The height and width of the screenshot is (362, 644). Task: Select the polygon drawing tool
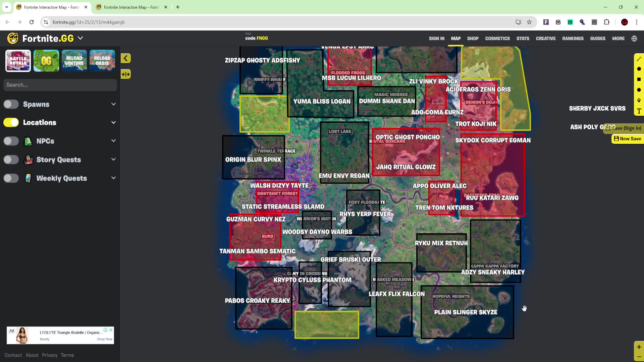pyautogui.click(x=639, y=69)
